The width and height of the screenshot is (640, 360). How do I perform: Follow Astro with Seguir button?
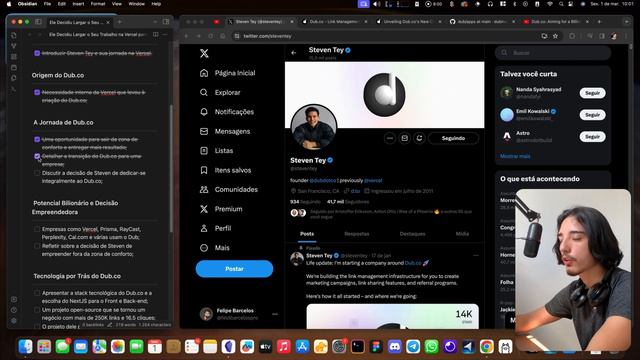click(592, 137)
